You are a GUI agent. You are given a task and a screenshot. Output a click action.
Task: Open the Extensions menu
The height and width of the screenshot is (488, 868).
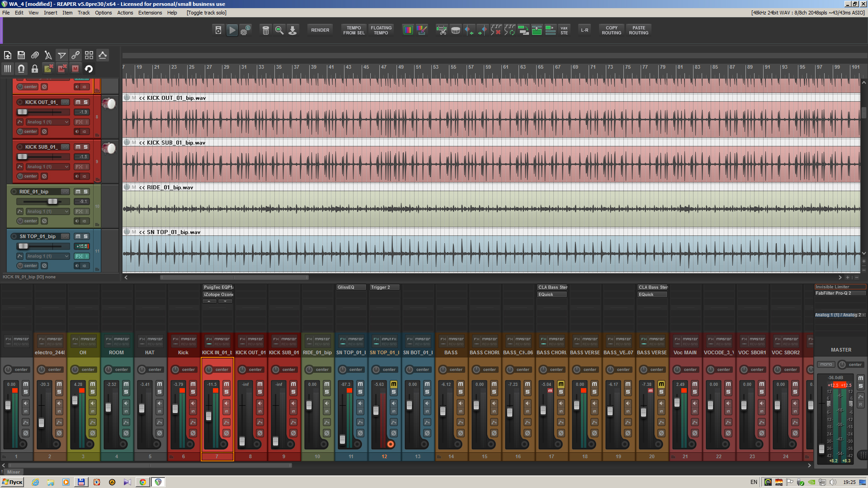(x=150, y=13)
